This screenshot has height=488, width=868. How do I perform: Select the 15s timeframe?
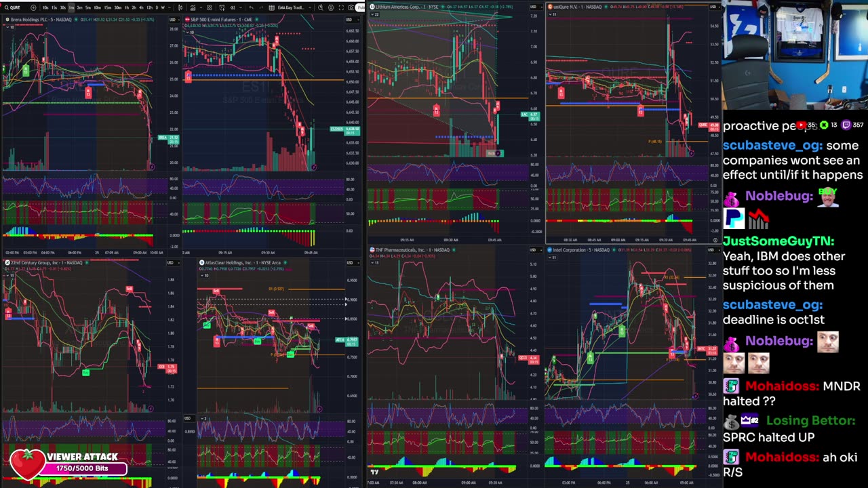click(54, 7)
